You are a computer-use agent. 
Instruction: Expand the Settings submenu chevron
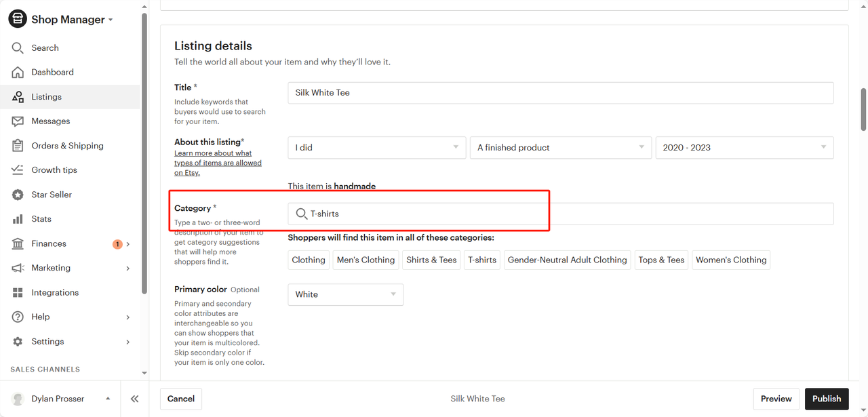coord(128,342)
